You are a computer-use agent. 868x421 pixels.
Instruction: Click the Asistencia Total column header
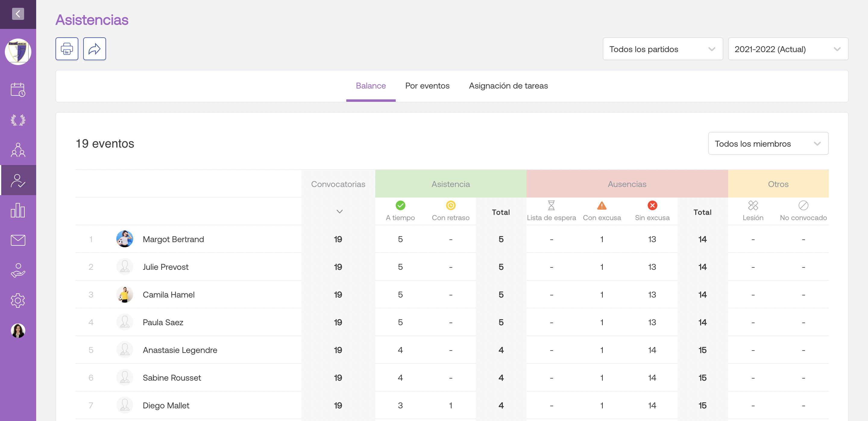coord(501,212)
